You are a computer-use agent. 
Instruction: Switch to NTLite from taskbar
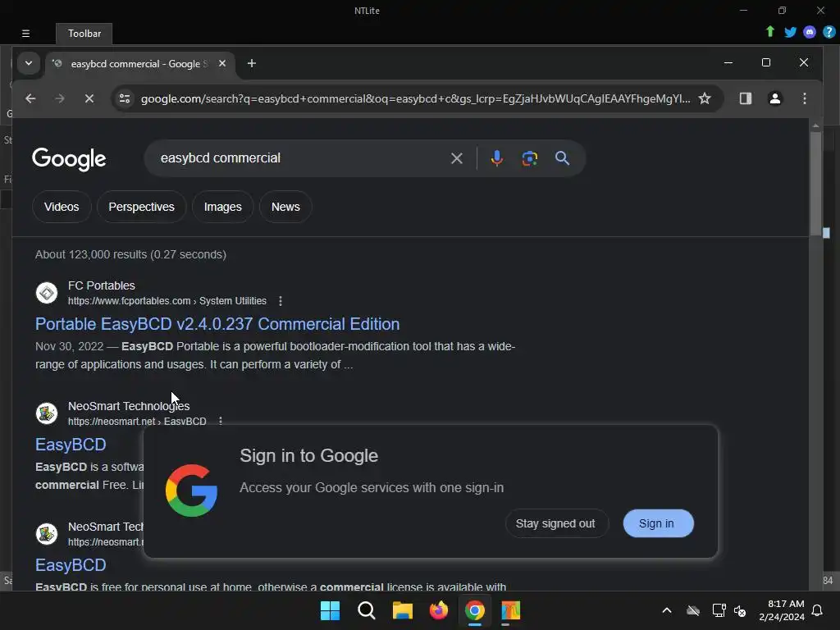pyautogui.click(x=510, y=610)
